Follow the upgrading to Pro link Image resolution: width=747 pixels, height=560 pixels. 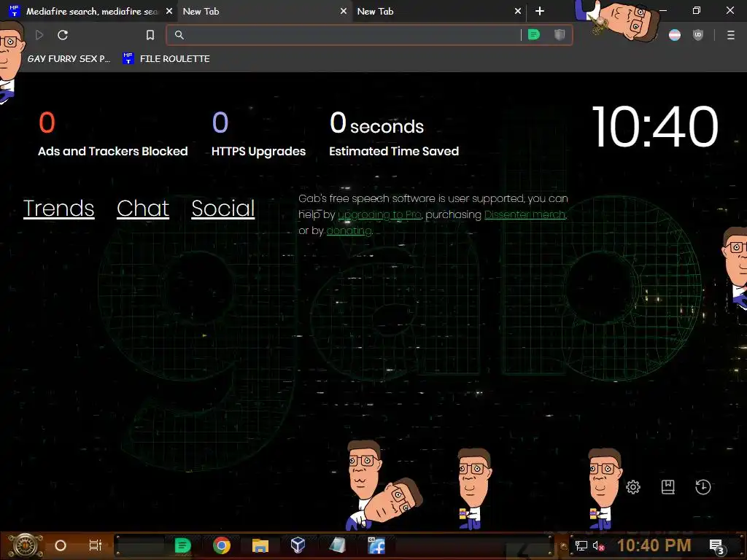pos(379,215)
